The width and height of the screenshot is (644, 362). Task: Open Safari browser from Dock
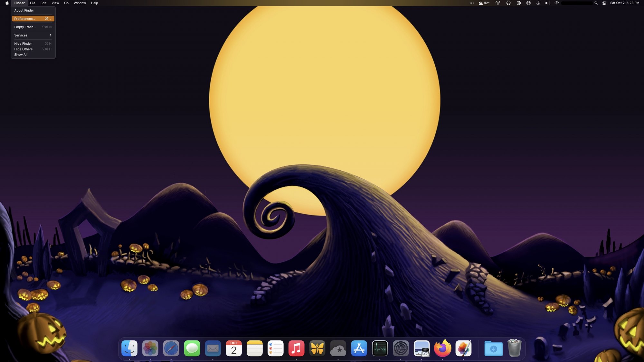[x=171, y=348]
